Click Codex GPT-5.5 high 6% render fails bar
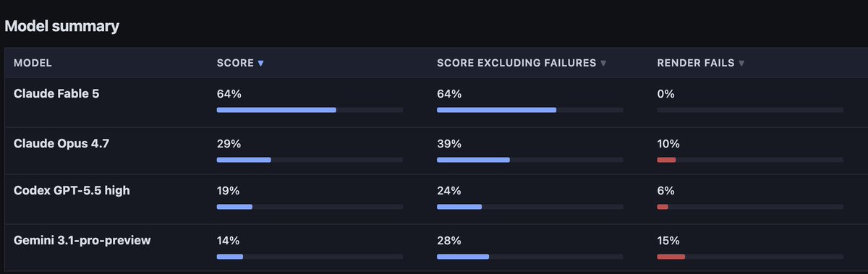Viewport: 868px width, 274px height. point(663,207)
